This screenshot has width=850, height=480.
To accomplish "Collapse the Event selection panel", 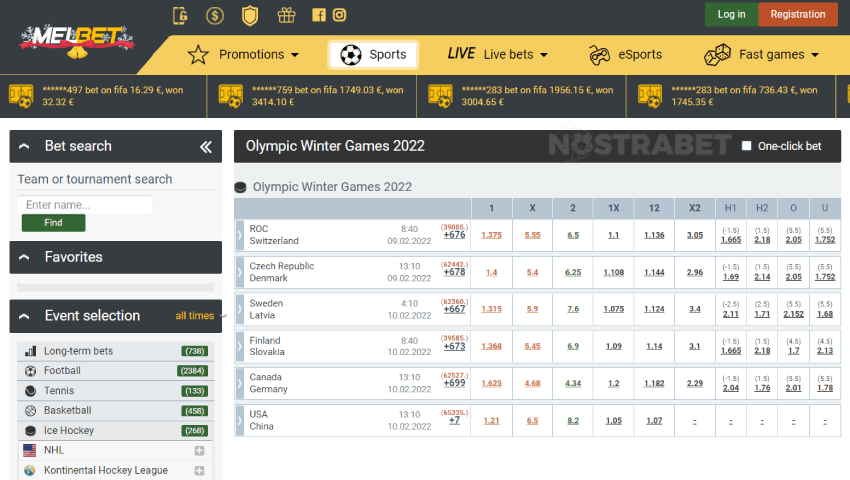I will click(x=24, y=316).
